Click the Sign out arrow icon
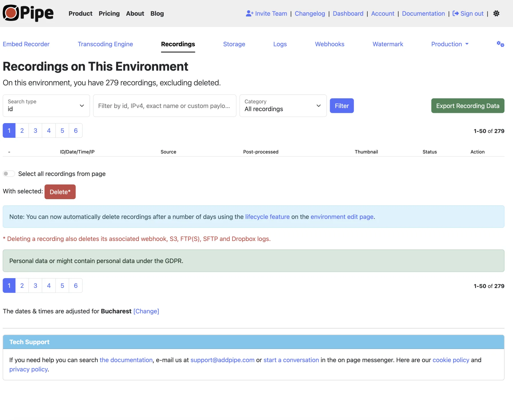Viewport: 513px width, 420px height. point(455,13)
